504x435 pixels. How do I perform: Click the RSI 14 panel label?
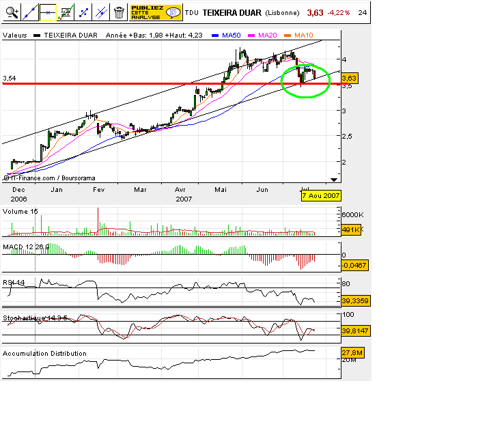14,283
